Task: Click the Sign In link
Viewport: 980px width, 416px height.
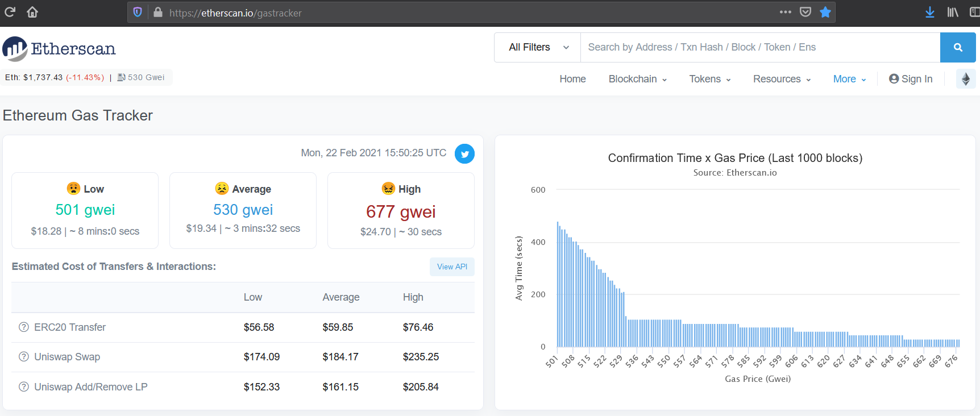Action: click(911, 79)
